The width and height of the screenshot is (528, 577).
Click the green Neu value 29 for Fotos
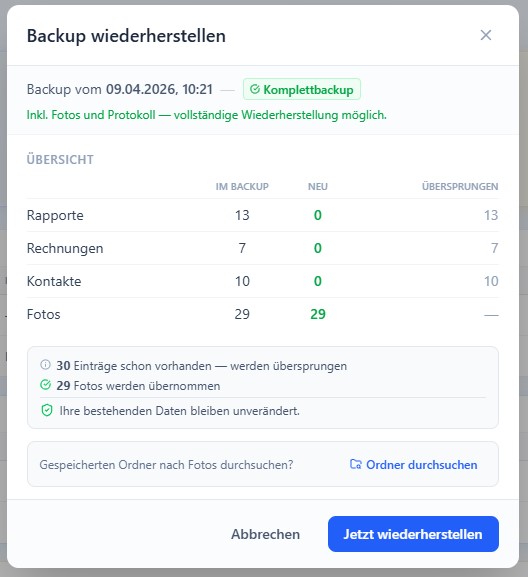[318, 314]
